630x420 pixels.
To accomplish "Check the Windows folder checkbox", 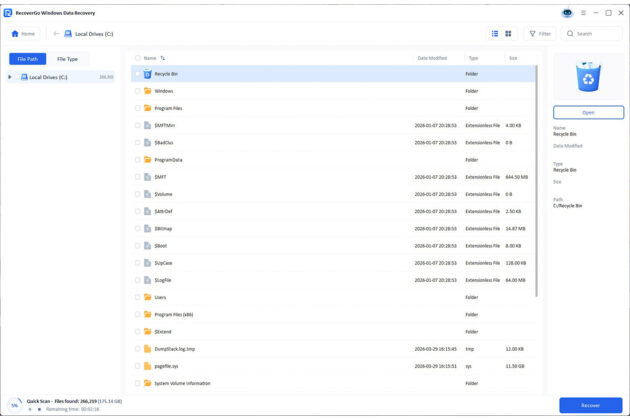I will coord(138,91).
